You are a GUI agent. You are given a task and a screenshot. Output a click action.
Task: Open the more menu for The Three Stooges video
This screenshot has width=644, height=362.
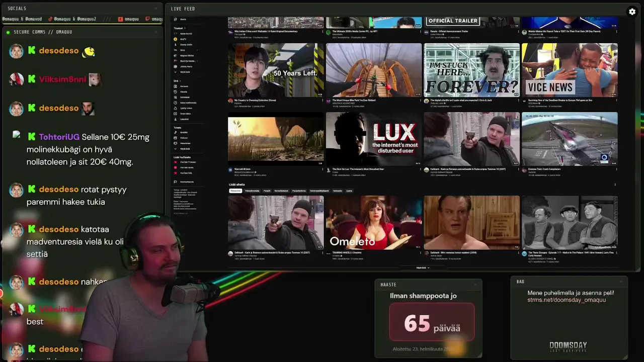coord(616,253)
